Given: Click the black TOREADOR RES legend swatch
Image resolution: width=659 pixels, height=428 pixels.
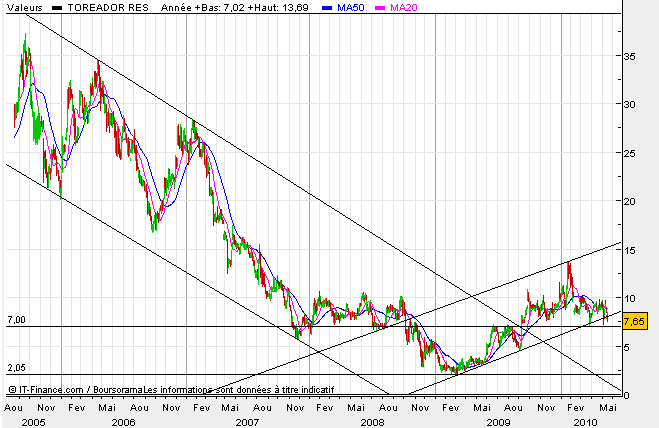Looking at the screenshot, I should point(57,8).
